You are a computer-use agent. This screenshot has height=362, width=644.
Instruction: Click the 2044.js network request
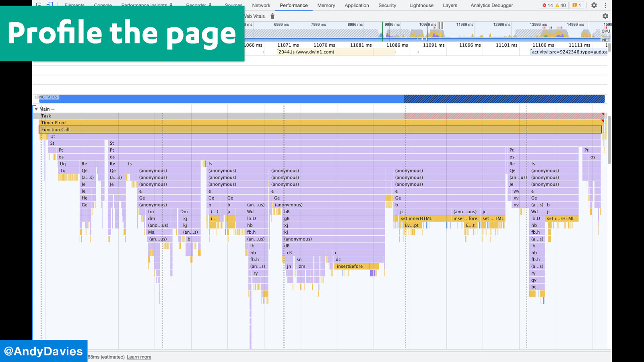click(336, 52)
